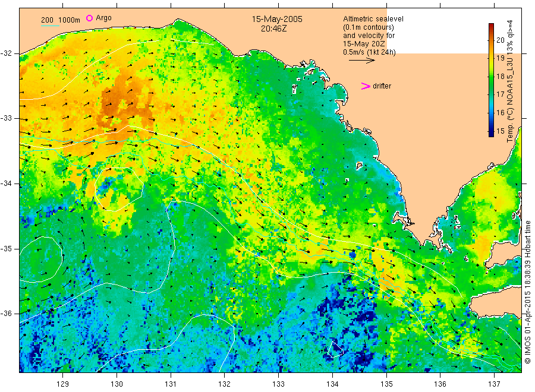The width and height of the screenshot is (535, 392).
Task: Click the longitude axis label 133
Action: point(278,384)
